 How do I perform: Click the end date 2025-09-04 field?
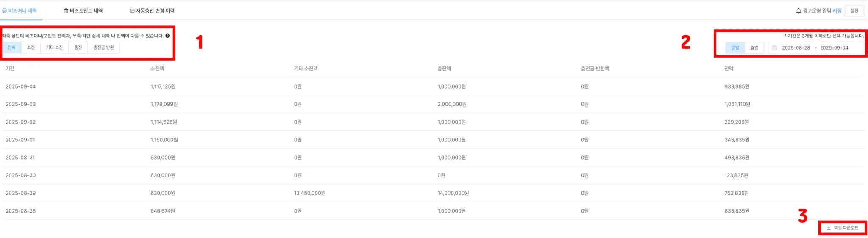click(834, 48)
